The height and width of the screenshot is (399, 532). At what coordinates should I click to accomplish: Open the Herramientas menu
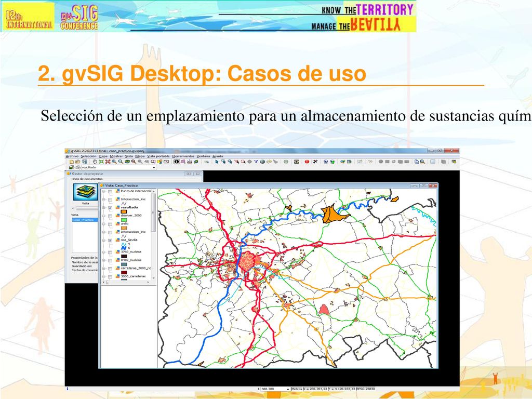[x=183, y=156]
